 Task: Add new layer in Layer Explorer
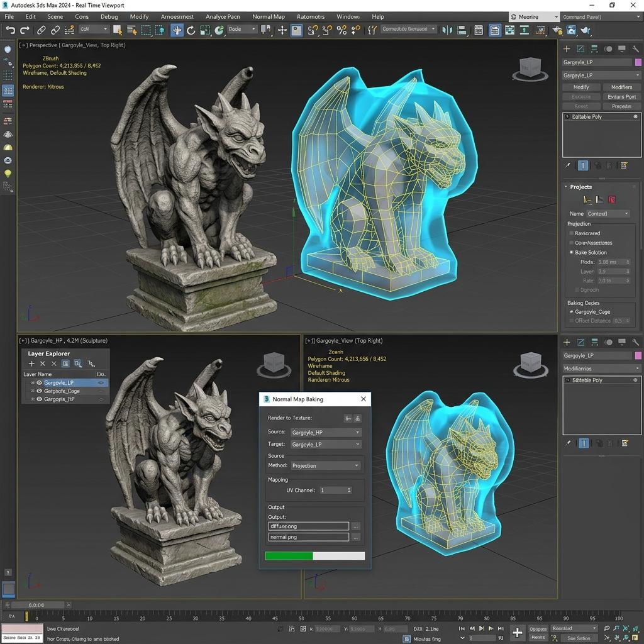31,364
